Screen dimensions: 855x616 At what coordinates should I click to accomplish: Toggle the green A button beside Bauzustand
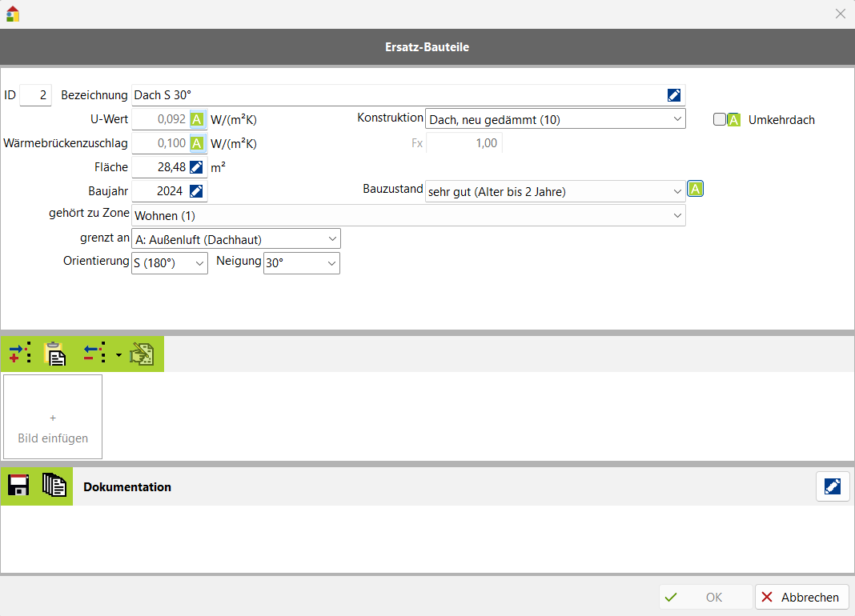[696, 190]
